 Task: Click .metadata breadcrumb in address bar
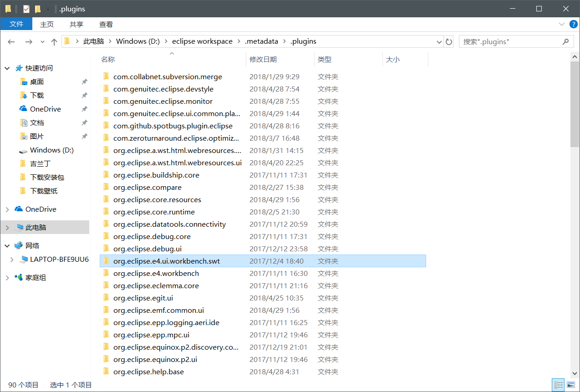[x=261, y=41]
